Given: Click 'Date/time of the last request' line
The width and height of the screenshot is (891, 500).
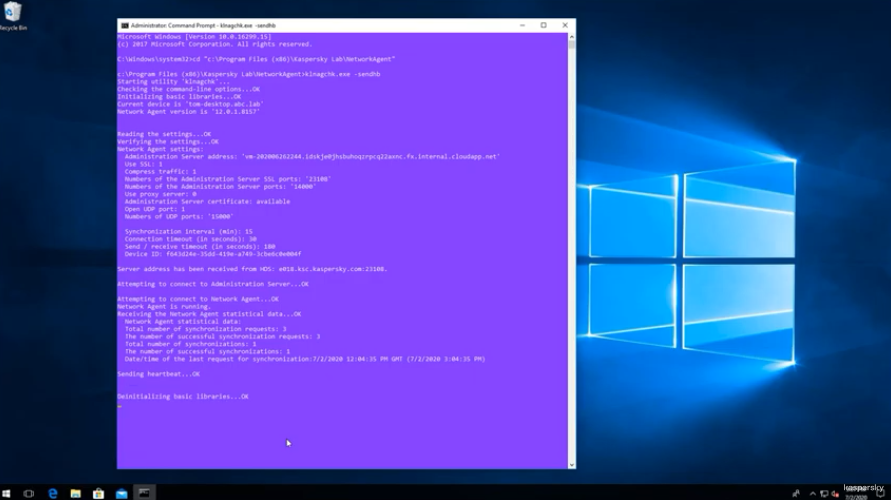Looking at the screenshot, I should pyautogui.click(x=305, y=359).
